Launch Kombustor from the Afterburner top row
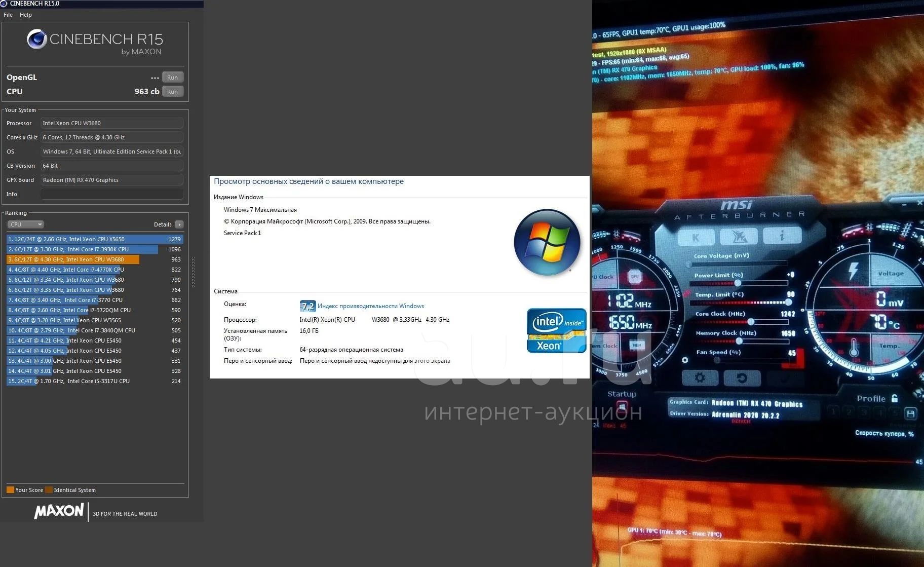Image resolution: width=924 pixels, height=567 pixels. point(740,236)
